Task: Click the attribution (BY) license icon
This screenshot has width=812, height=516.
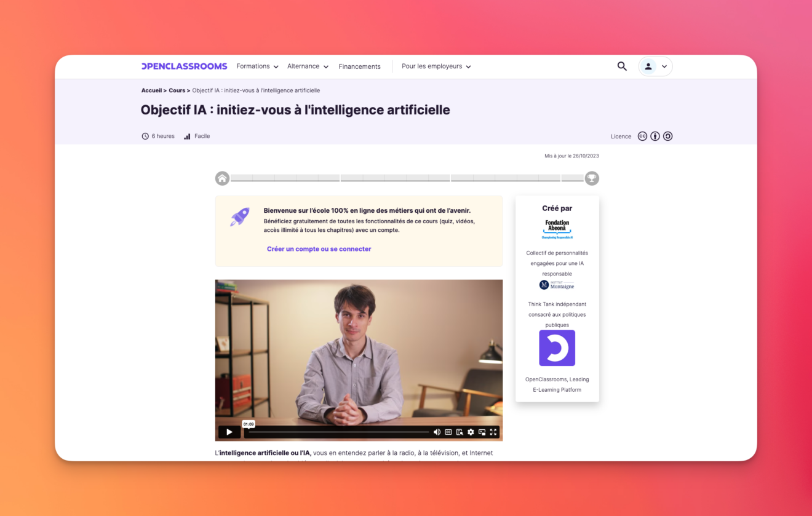Action: point(655,136)
